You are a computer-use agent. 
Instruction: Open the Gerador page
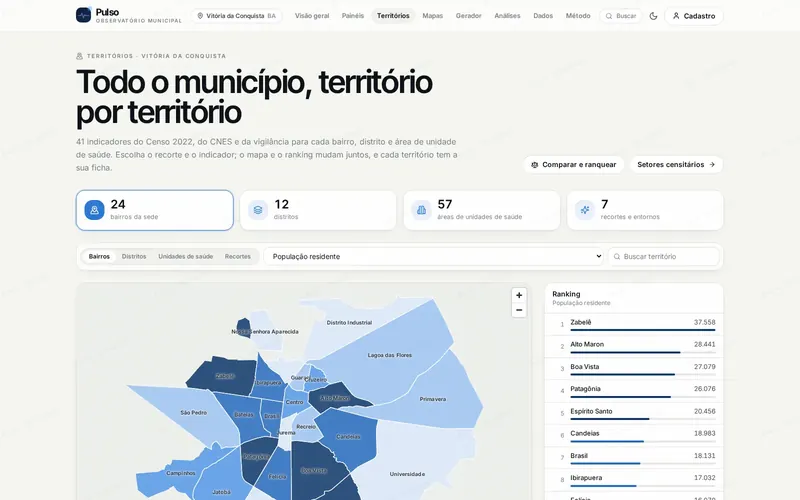coord(468,16)
